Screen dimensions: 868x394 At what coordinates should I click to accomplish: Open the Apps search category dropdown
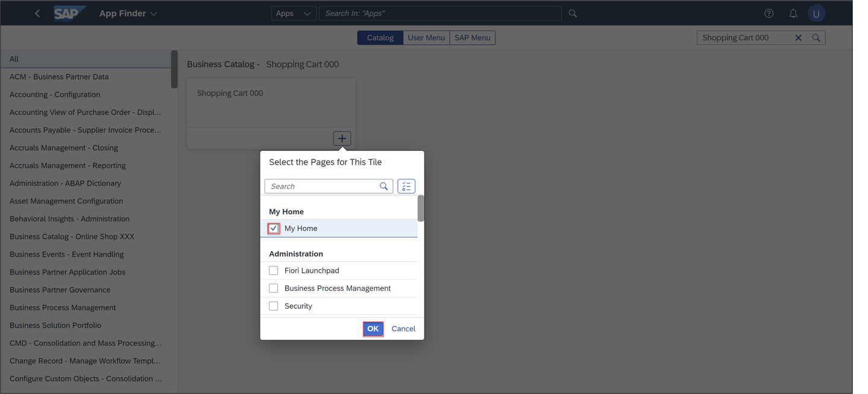(294, 13)
